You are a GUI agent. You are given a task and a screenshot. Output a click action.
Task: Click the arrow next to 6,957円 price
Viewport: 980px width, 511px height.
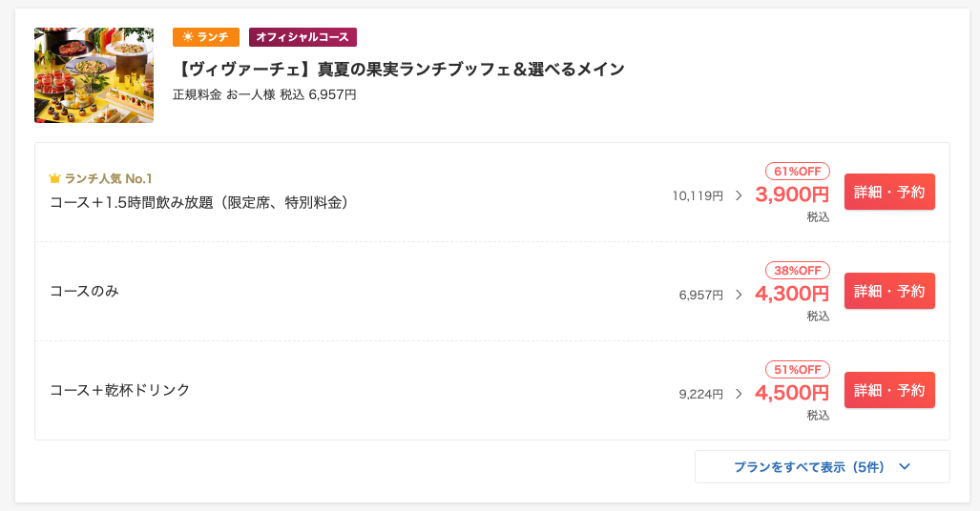(739, 295)
